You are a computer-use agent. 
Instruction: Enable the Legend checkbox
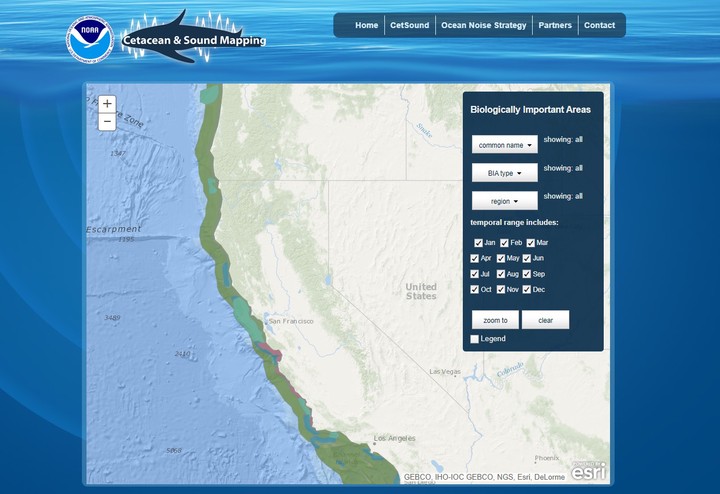(x=475, y=339)
